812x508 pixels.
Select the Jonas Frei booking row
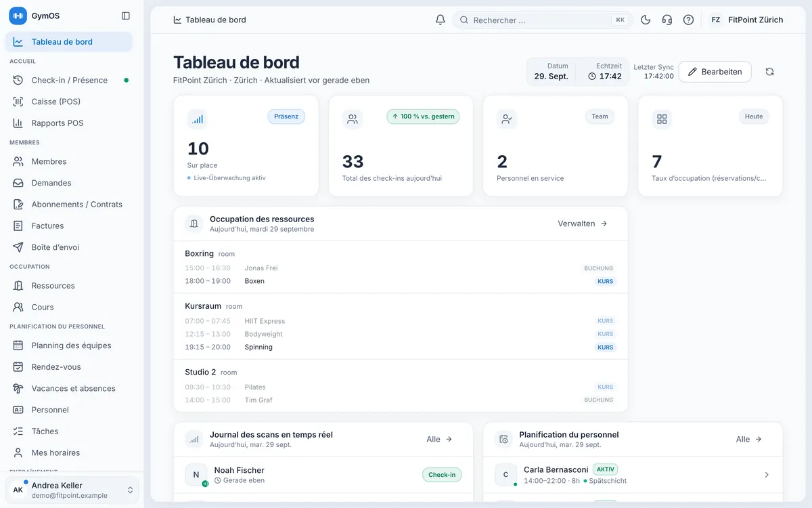tap(400, 268)
